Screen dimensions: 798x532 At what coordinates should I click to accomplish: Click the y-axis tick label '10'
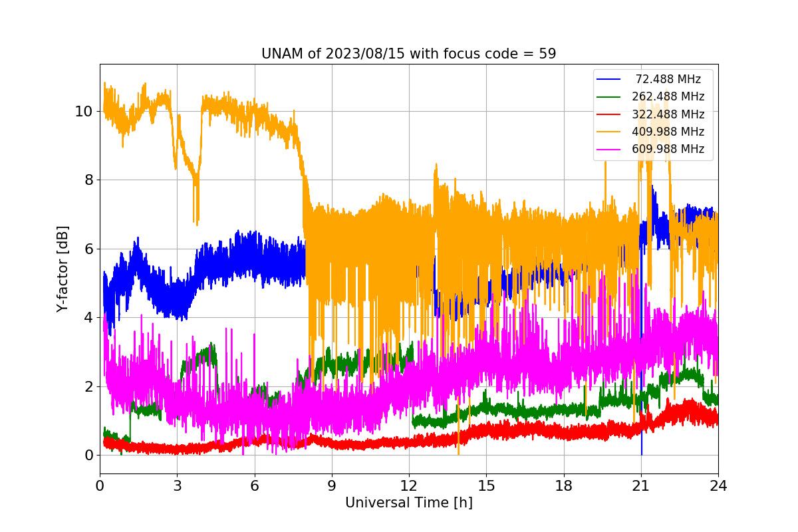[x=84, y=111]
